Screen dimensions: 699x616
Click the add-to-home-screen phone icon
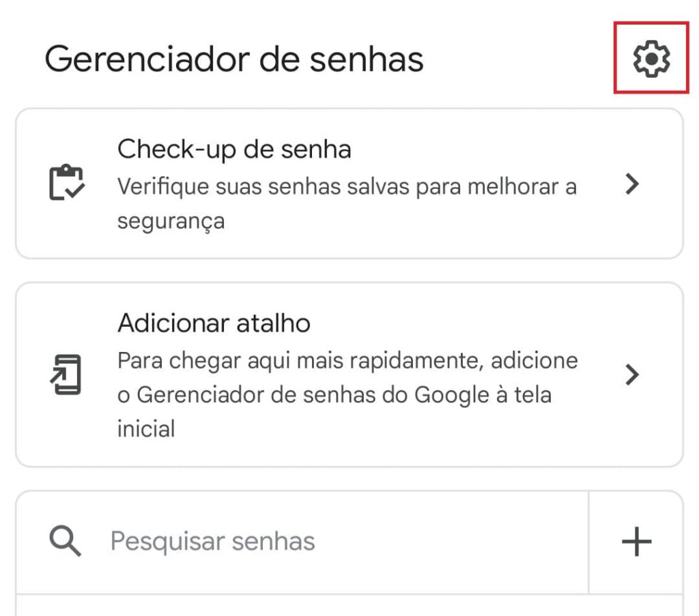[x=66, y=374]
